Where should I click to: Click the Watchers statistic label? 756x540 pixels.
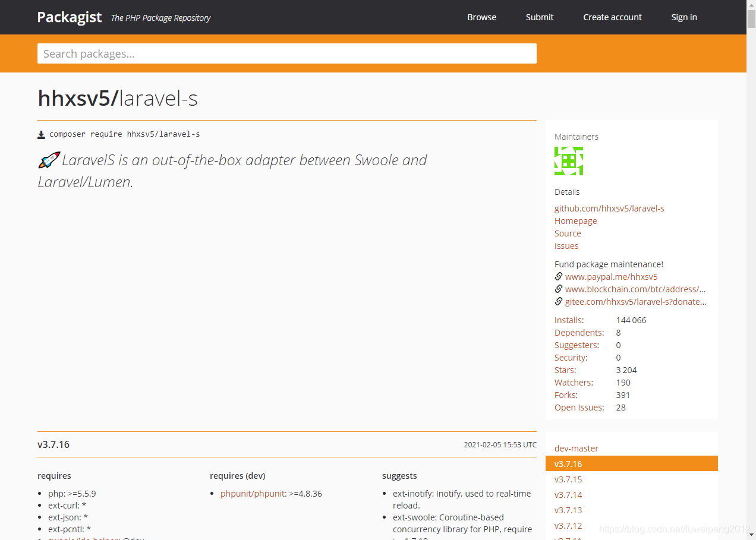click(574, 383)
